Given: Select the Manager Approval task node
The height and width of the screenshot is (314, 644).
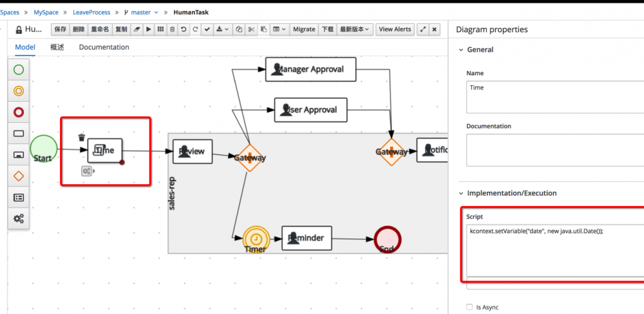Looking at the screenshot, I should coord(310,69).
